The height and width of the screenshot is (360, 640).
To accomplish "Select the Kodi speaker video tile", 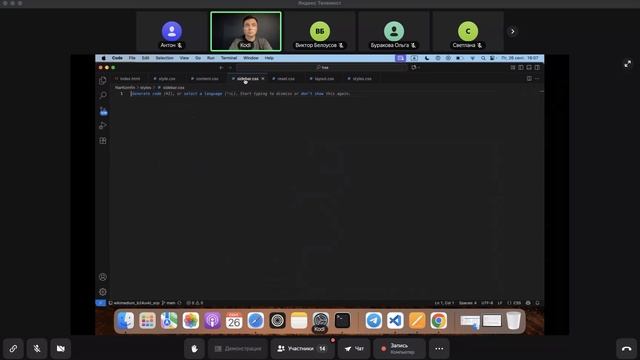I will tap(246, 31).
